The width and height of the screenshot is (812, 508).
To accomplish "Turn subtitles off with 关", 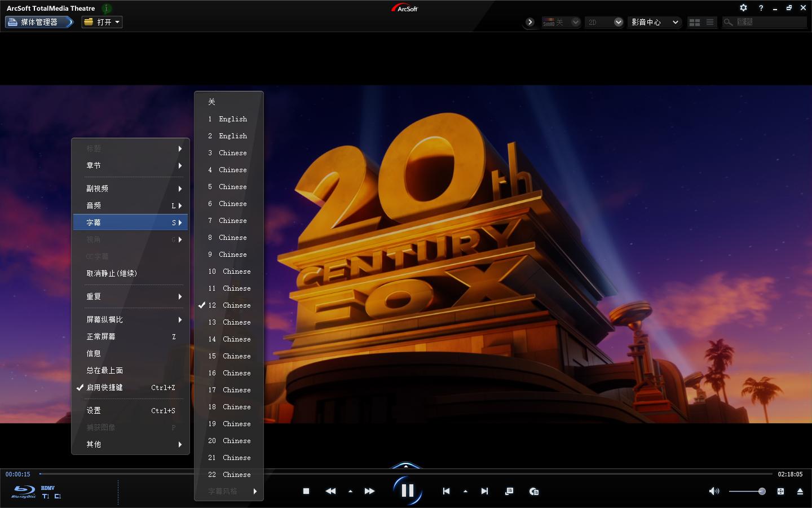I will 229,102.
